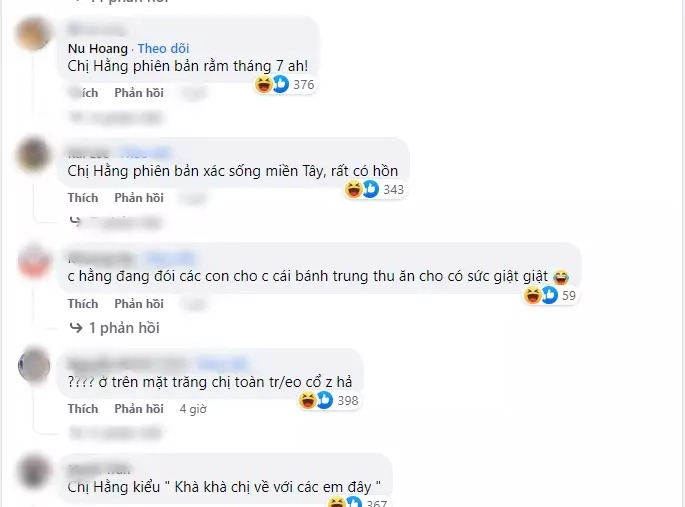This screenshot has width=685, height=507.
Task: Click red avatar of 'bánh trung thu' commenter
Action: click(x=33, y=261)
